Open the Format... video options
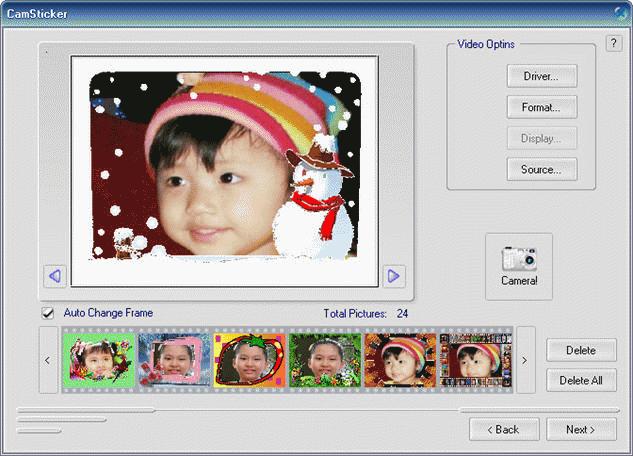This screenshot has height=456, width=633. (541, 107)
